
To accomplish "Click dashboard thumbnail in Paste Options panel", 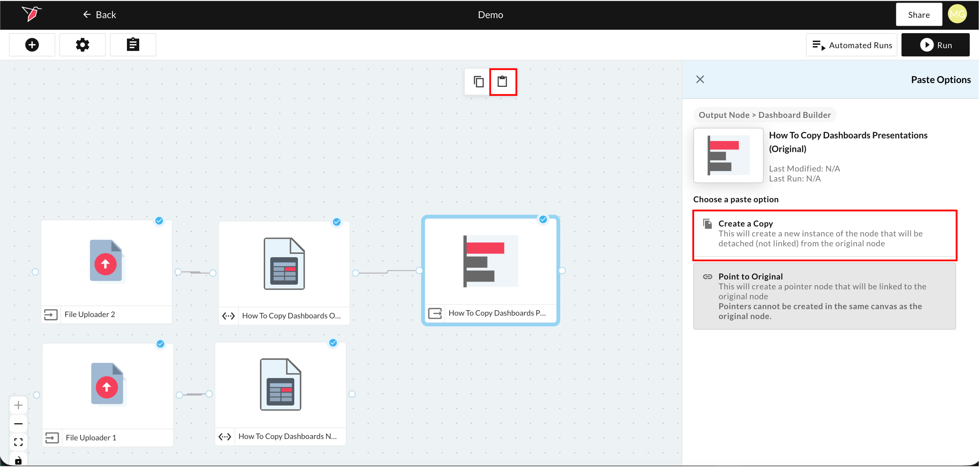I will pos(728,155).
